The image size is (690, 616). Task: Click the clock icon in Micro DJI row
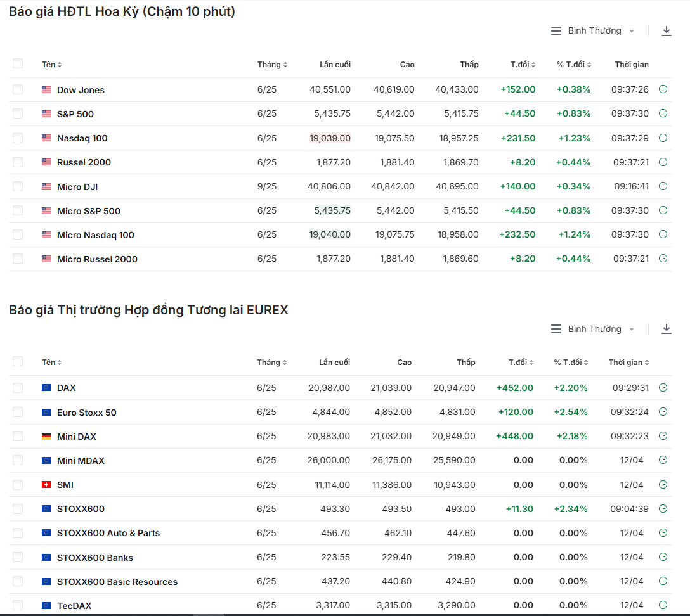click(x=663, y=186)
